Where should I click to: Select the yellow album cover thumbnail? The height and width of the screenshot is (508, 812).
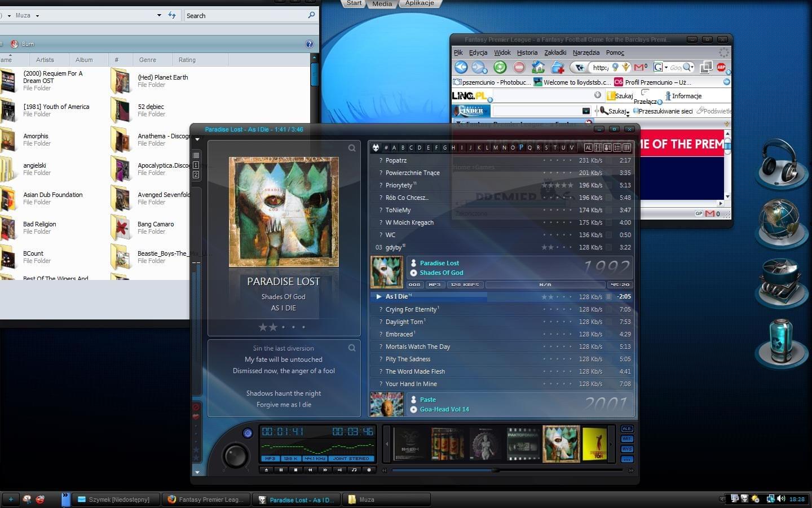click(x=594, y=444)
